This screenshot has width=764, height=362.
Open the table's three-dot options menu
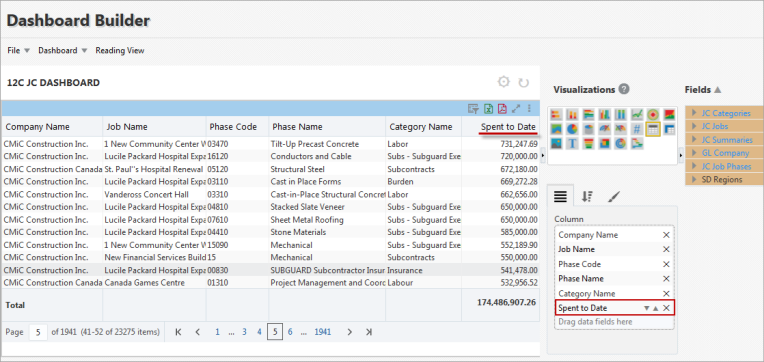coord(530,109)
